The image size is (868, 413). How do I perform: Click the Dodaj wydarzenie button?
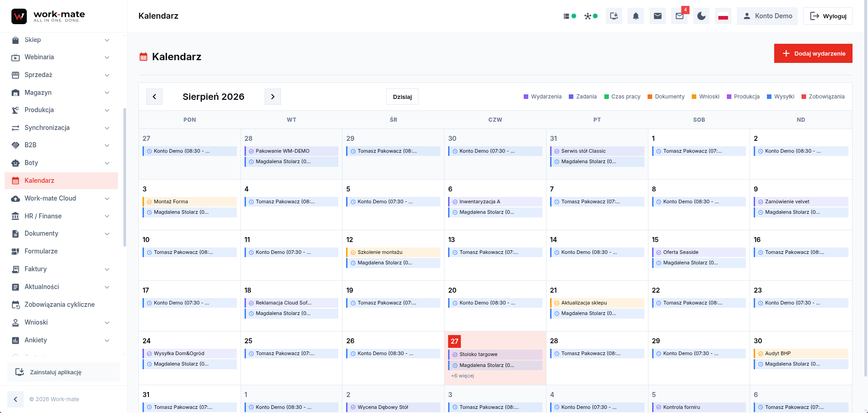[813, 53]
